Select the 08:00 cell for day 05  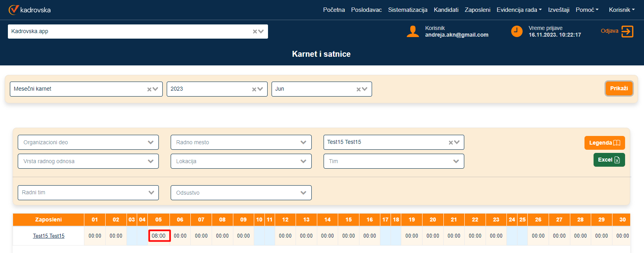point(159,236)
